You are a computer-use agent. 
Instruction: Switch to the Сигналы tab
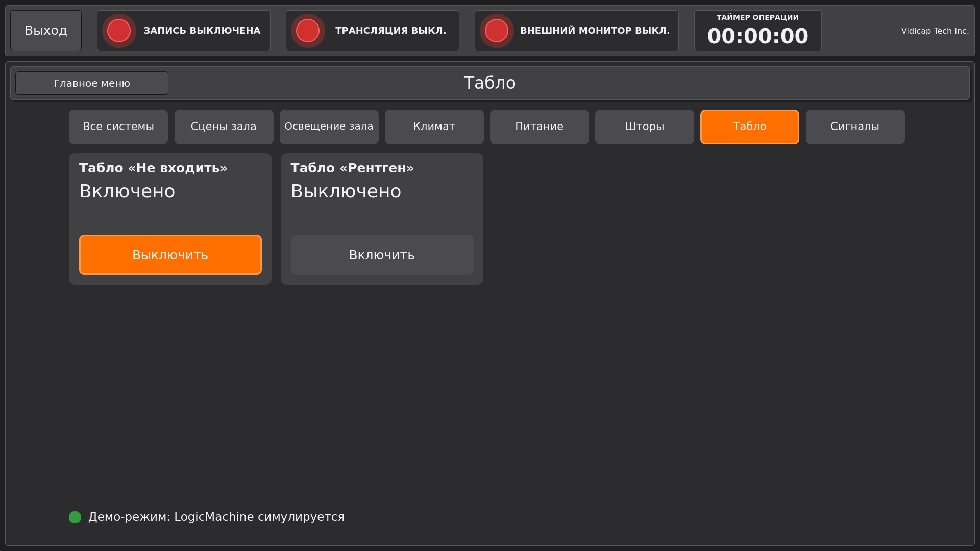tap(855, 127)
